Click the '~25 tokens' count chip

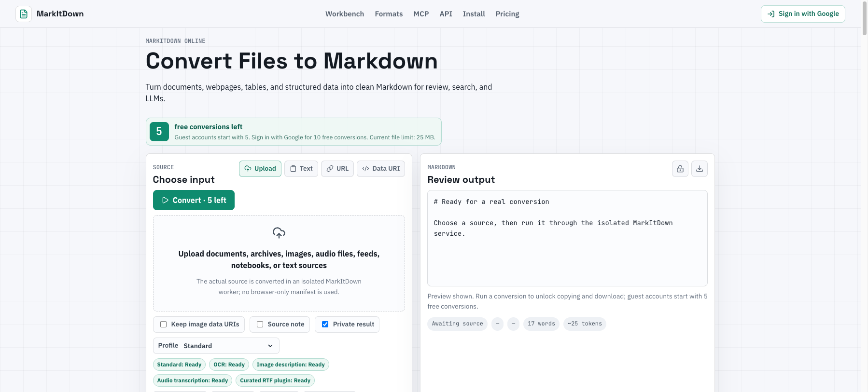coord(585,324)
